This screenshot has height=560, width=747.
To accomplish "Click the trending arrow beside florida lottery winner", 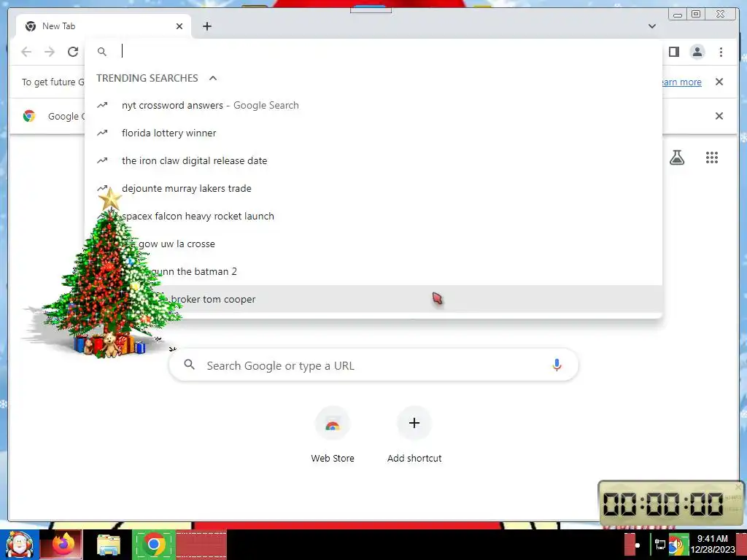I will 102,133.
